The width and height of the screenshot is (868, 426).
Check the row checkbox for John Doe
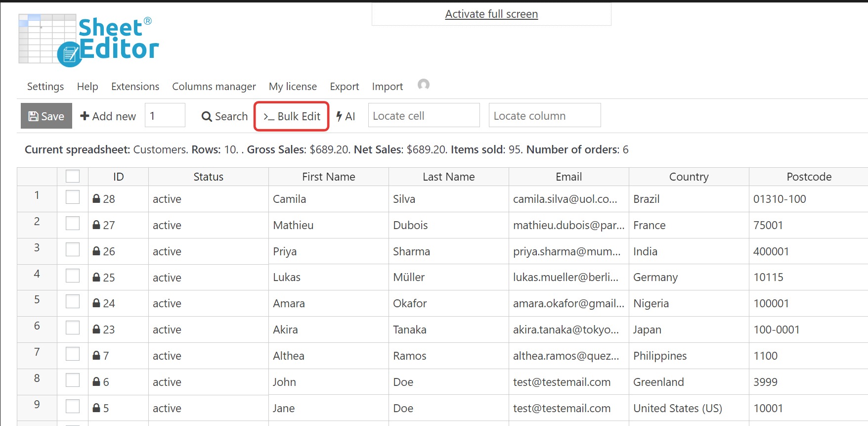[x=73, y=380]
